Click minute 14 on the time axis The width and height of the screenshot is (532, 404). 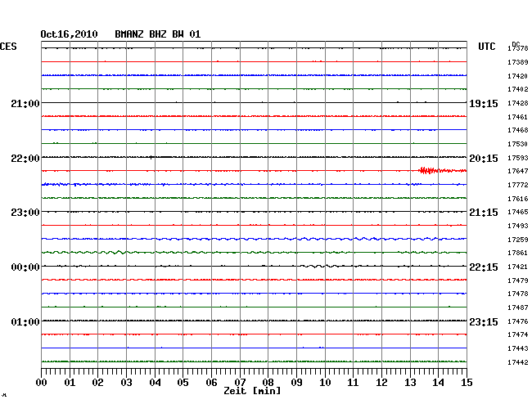[438, 383]
